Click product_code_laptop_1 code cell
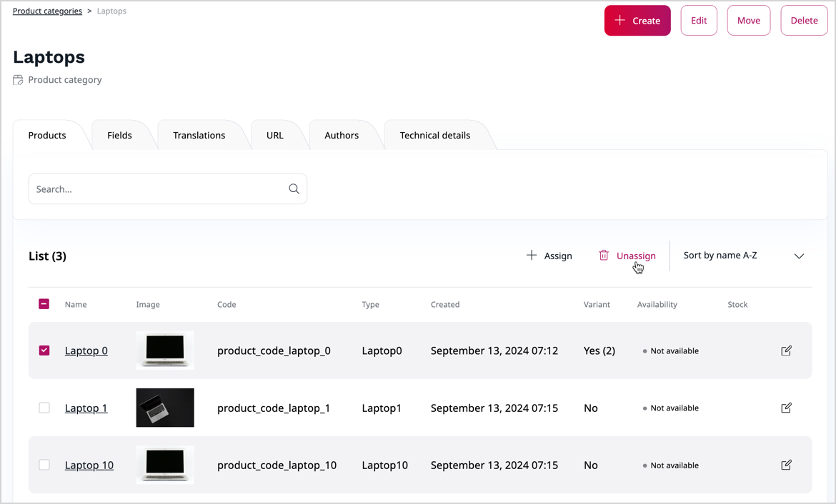Viewport: 836px width, 504px height. pyautogui.click(x=274, y=408)
